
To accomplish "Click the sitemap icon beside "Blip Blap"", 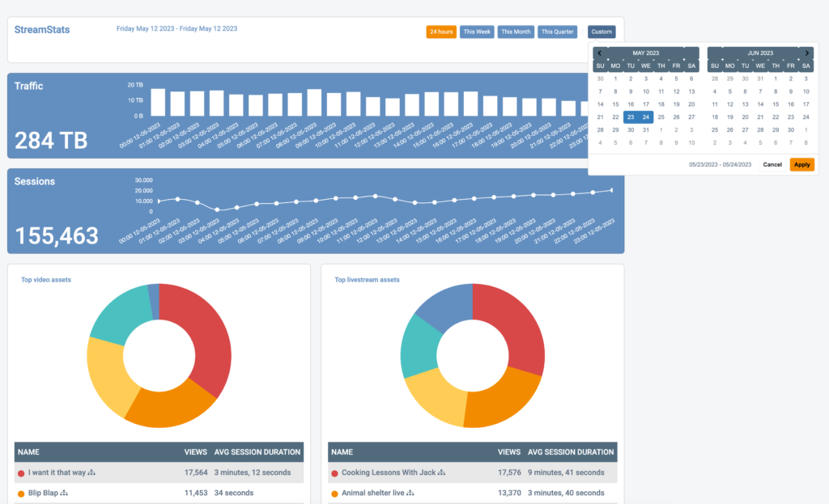I will click(x=64, y=492).
